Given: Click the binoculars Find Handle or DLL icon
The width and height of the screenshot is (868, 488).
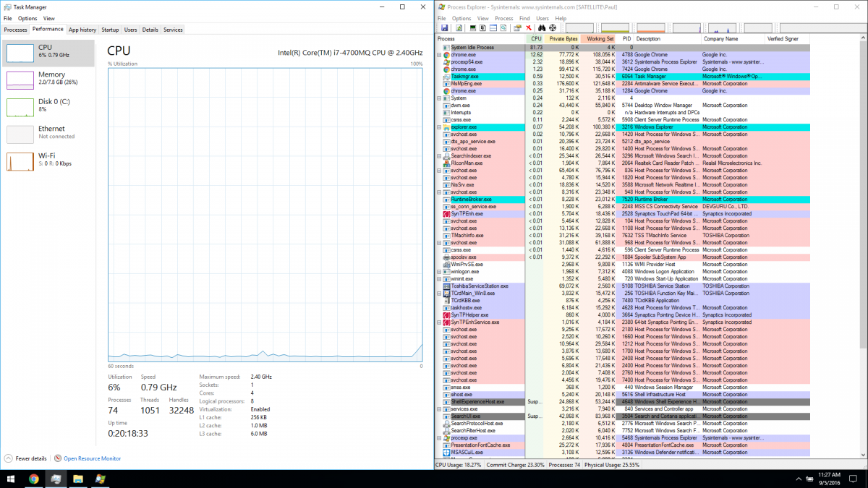Looking at the screenshot, I should (x=542, y=28).
